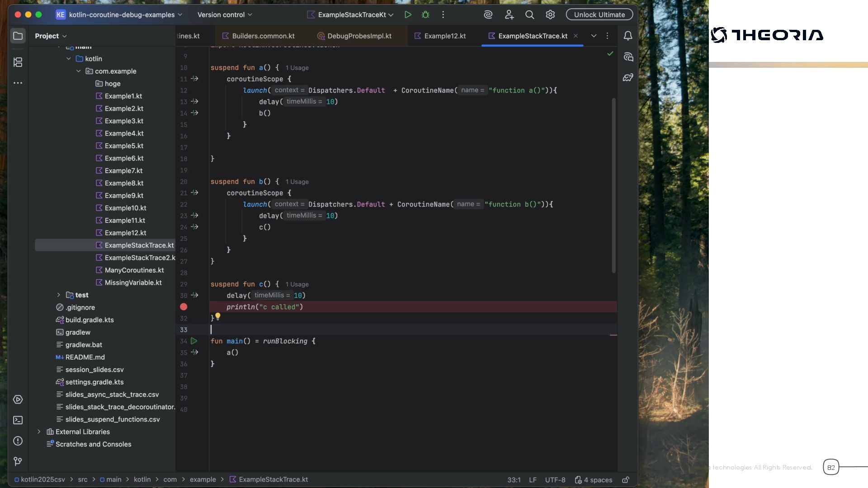The image size is (868, 488).
Task: Open the Git tool window icon
Action: [x=18, y=461]
